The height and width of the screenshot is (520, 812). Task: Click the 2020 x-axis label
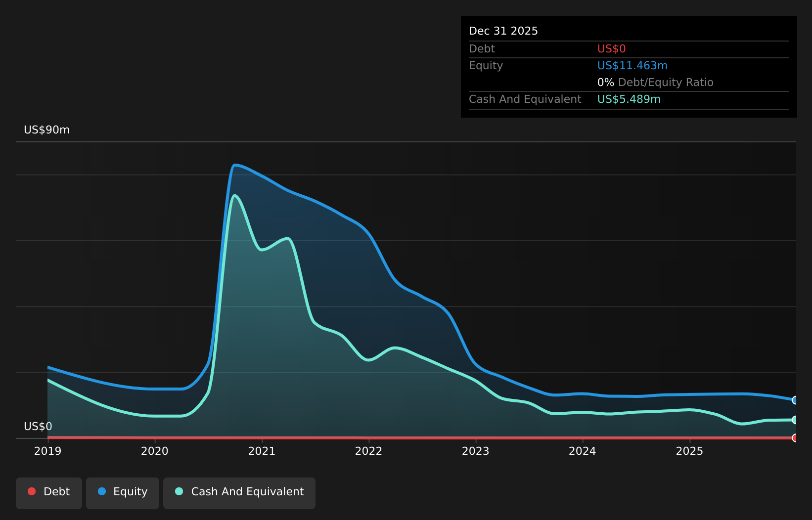[x=155, y=451]
